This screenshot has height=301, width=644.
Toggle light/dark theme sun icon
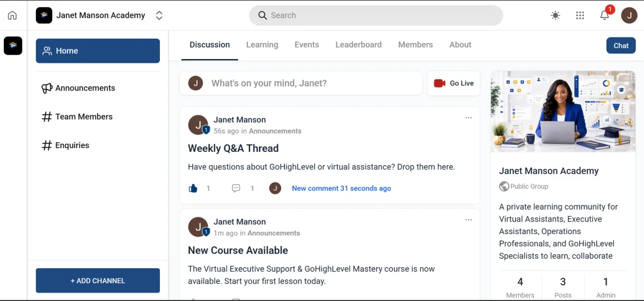pyautogui.click(x=555, y=16)
